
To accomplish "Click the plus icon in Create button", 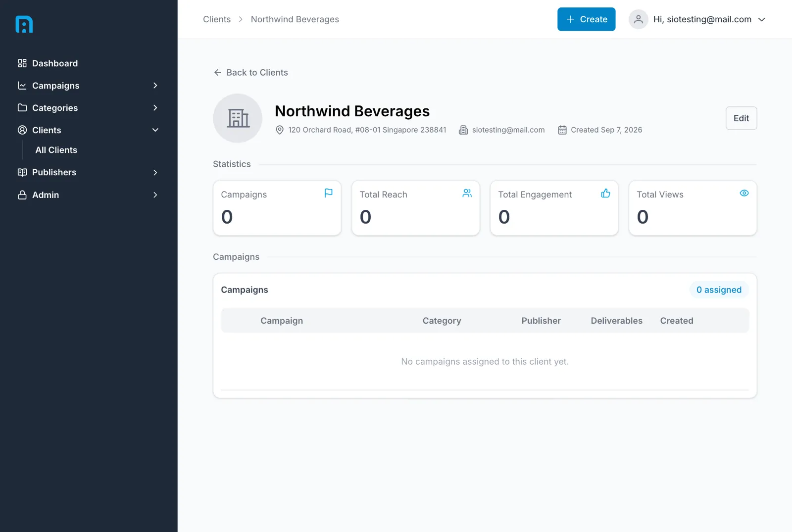I will [570, 19].
